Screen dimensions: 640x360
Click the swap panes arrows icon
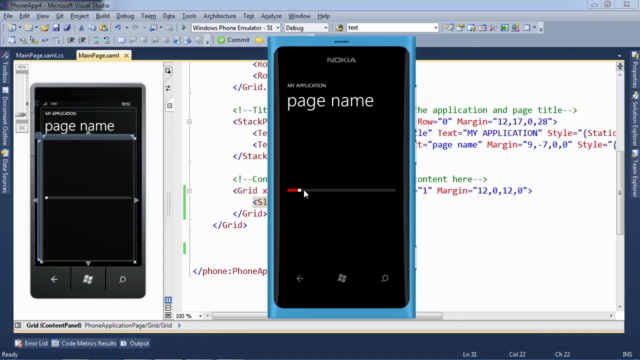point(168,88)
